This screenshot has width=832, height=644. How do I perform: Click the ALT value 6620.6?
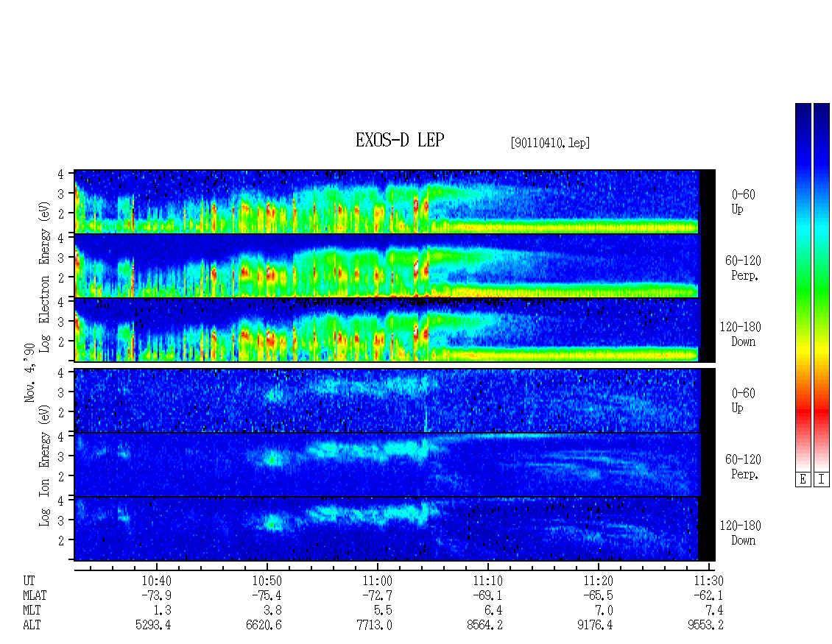click(264, 626)
